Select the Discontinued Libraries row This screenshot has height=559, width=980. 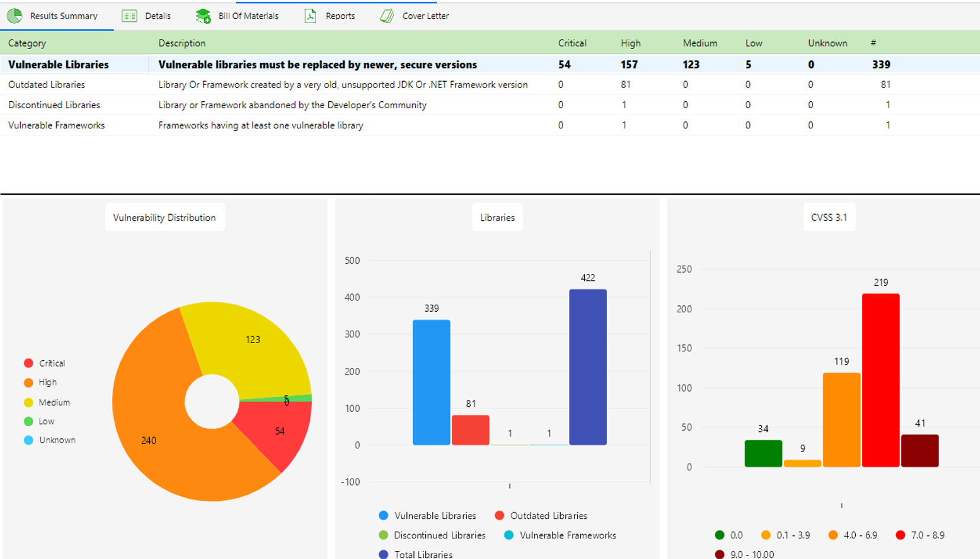pyautogui.click(x=54, y=105)
